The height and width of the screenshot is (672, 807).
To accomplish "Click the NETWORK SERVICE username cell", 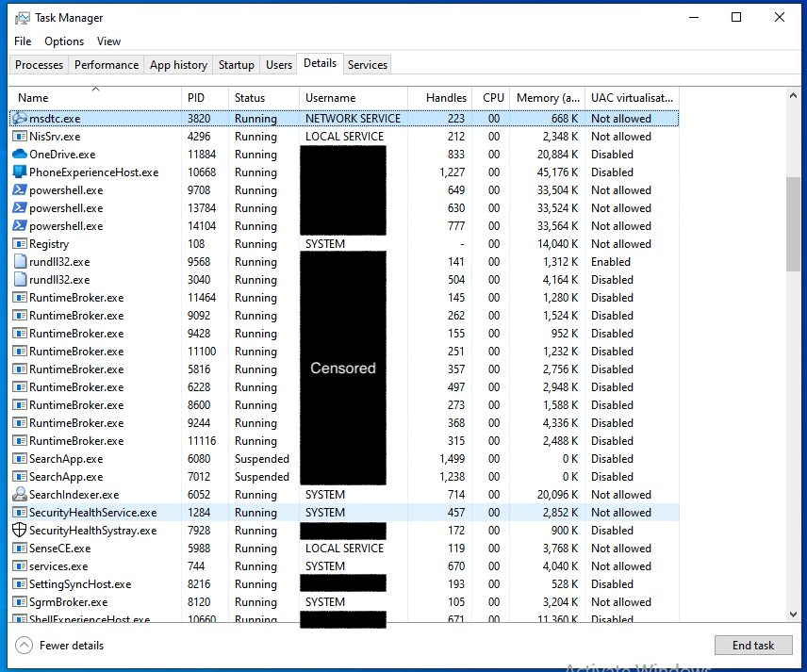I will [353, 119].
